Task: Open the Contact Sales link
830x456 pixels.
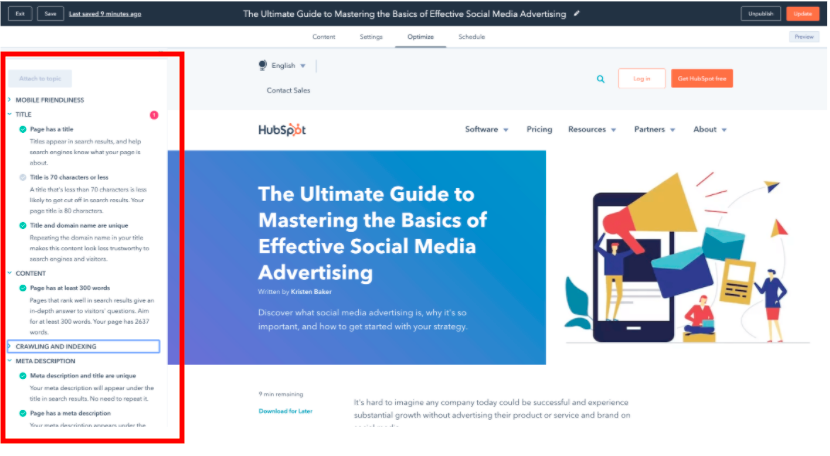Action: pos(288,91)
